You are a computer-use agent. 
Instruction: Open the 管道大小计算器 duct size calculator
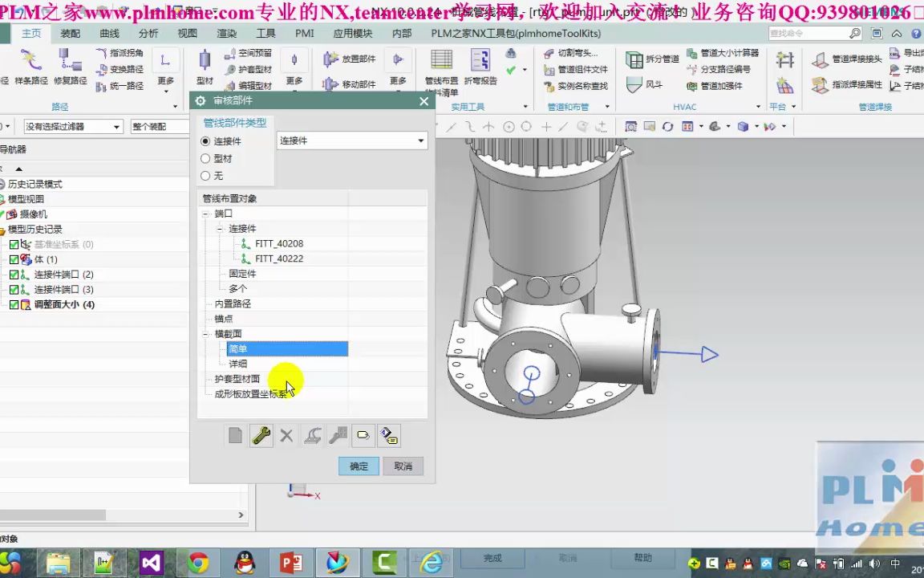click(x=723, y=53)
